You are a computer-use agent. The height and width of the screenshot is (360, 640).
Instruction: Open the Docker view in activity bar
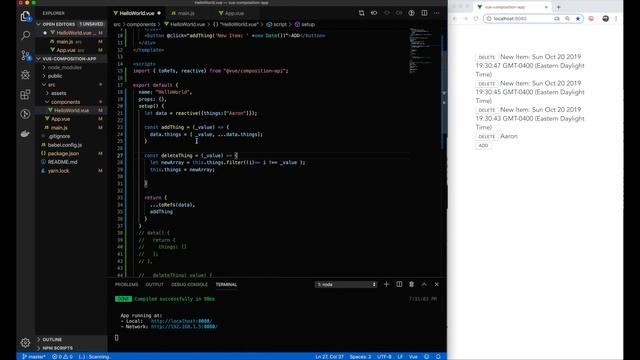(x=25, y=133)
